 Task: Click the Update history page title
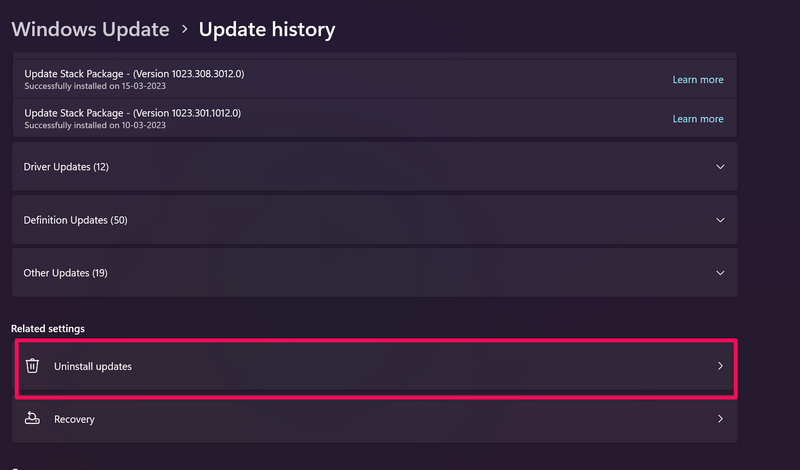[267, 29]
